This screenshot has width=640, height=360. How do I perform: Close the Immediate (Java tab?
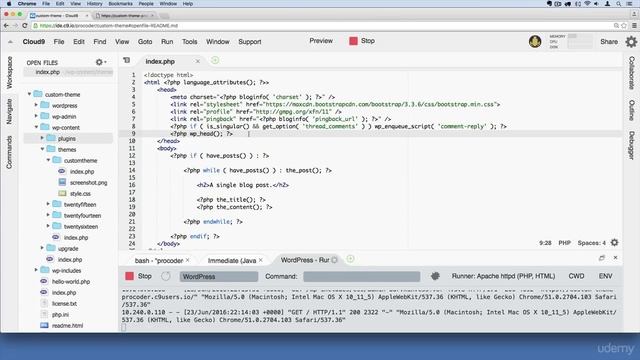point(260,260)
